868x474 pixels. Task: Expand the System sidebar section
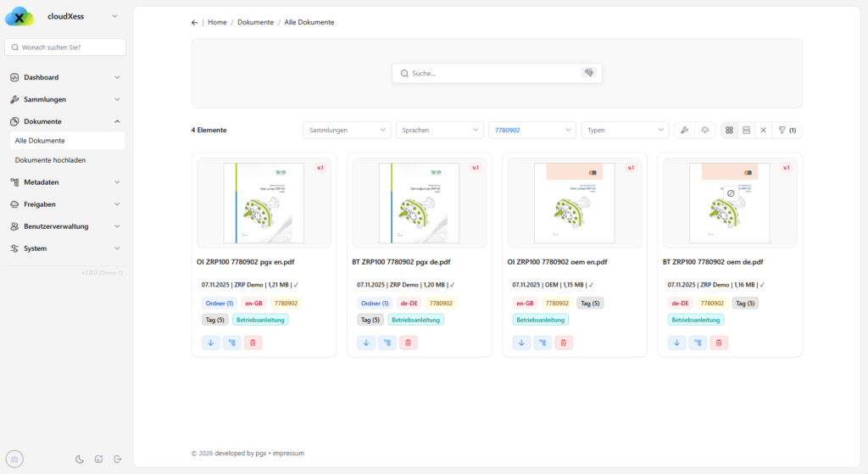(x=65, y=248)
